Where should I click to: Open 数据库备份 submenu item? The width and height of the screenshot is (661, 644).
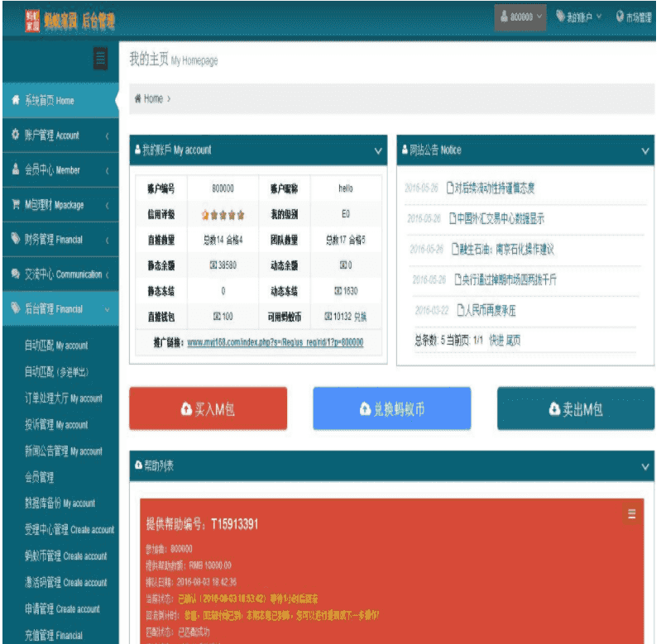pos(60,503)
